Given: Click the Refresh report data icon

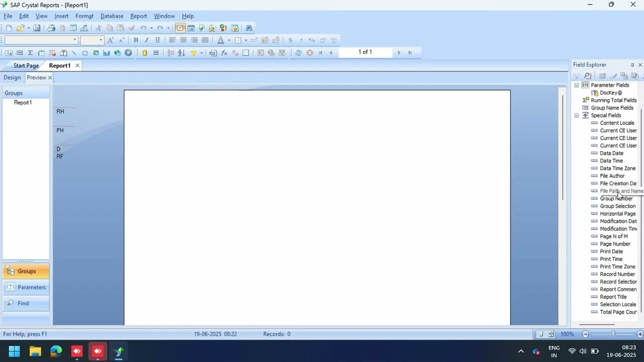Looking at the screenshot, I should click(x=298, y=53).
